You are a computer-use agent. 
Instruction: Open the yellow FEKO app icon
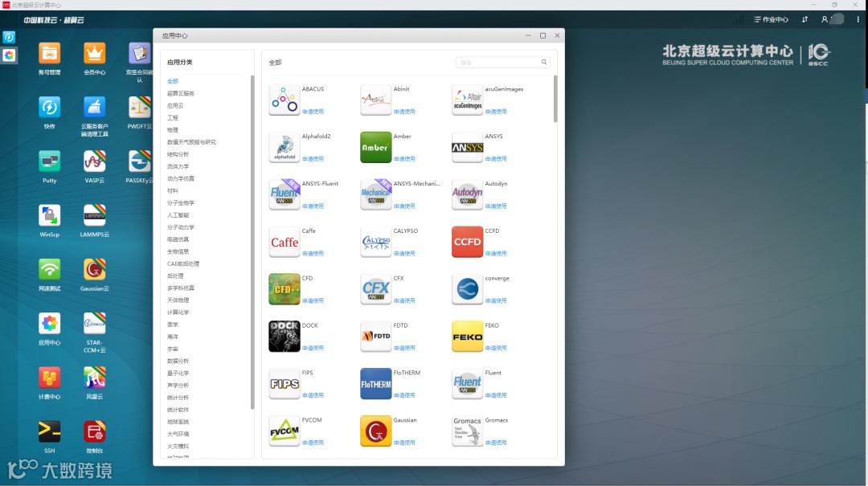tap(467, 337)
